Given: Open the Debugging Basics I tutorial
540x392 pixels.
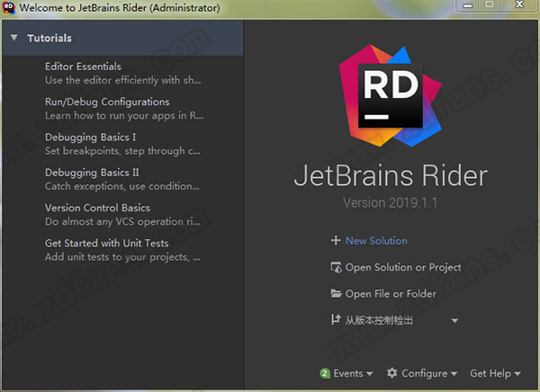Looking at the screenshot, I should [90, 138].
